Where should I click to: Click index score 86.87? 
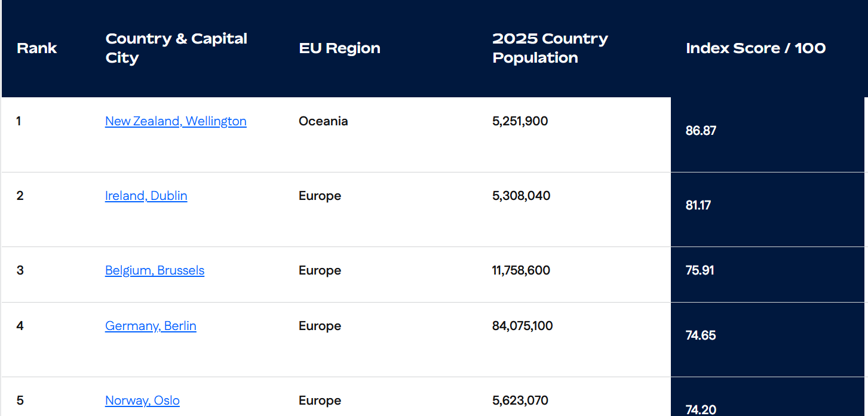click(701, 131)
